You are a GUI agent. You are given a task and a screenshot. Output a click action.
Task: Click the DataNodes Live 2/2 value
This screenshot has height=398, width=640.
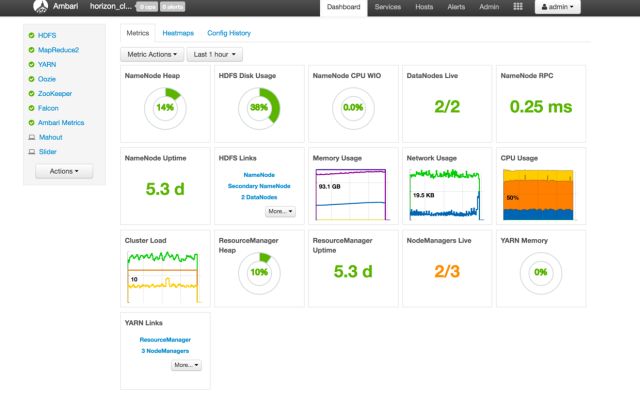pyautogui.click(x=447, y=107)
